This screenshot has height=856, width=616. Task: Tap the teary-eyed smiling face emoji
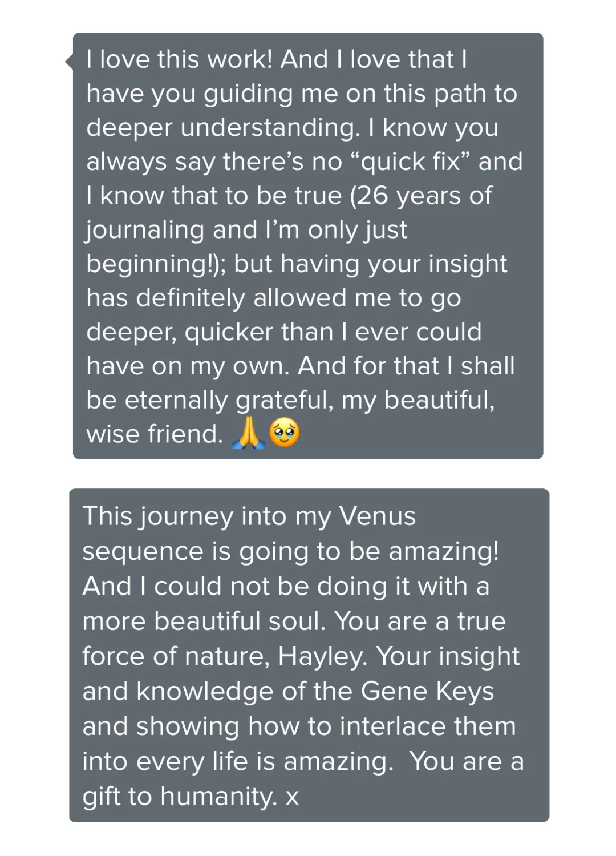point(285,433)
